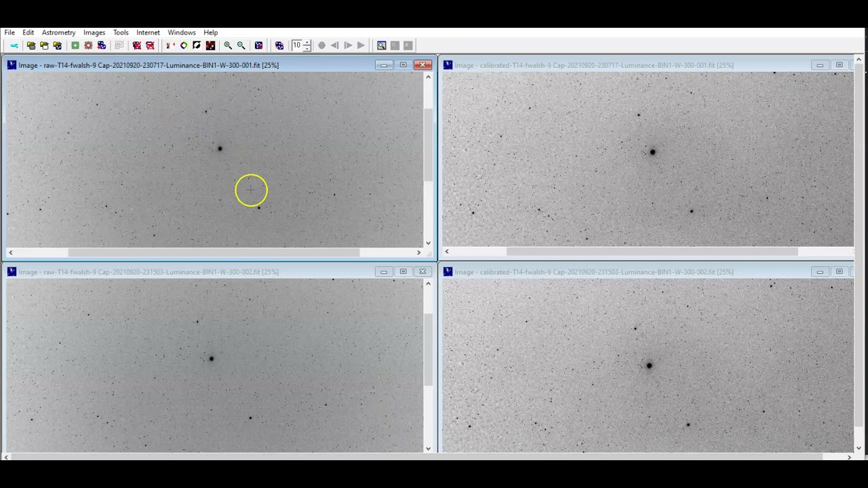This screenshot has width=868, height=488.
Task: Click the zoom out magnifier icon
Action: (x=241, y=45)
